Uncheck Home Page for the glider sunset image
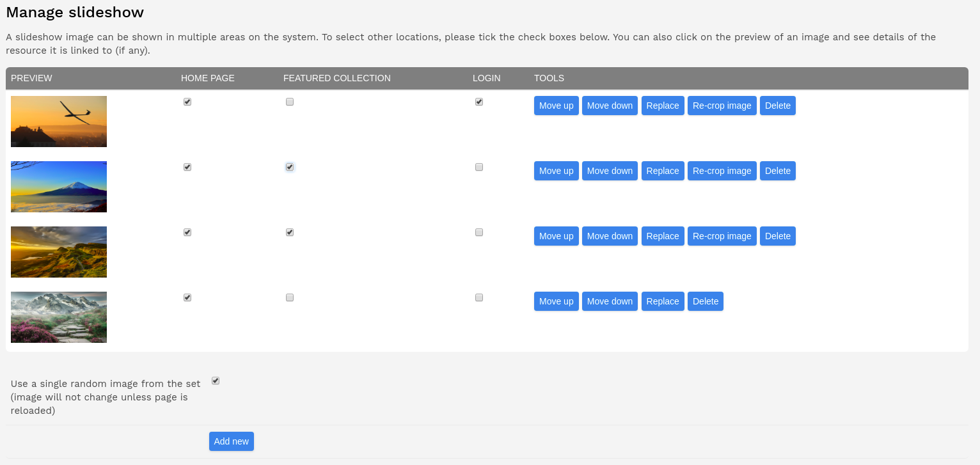 (187, 102)
